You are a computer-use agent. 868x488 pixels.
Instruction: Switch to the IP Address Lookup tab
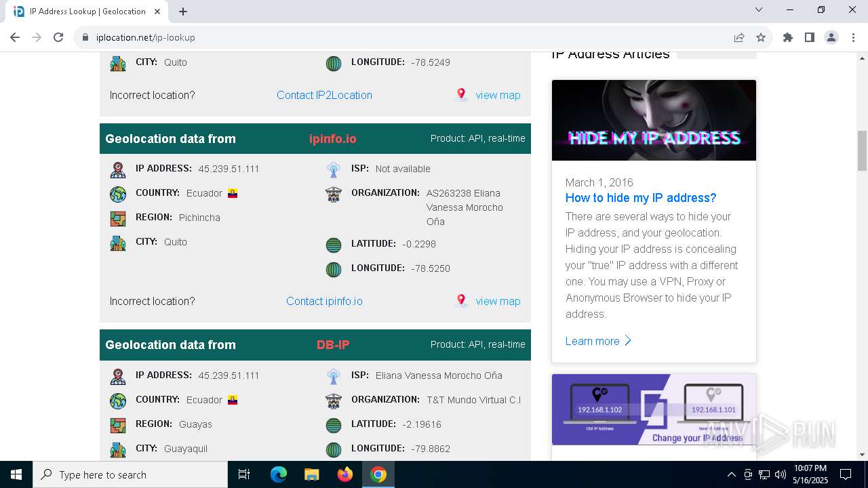(87, 12)
